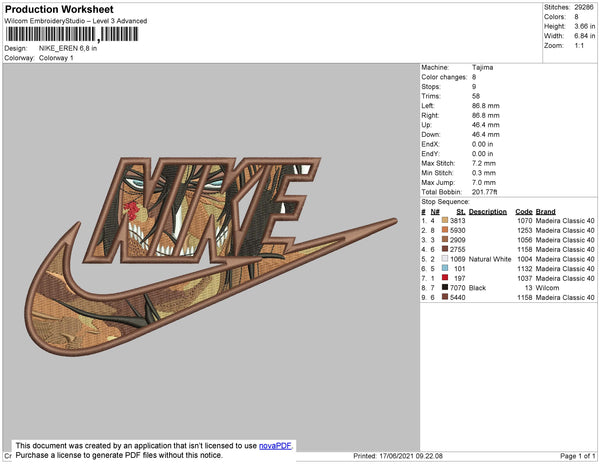
Task: Click 'Wilcom EmbroideryStudio – Level 3 Advanced' text
Action: tap(76, 21)
